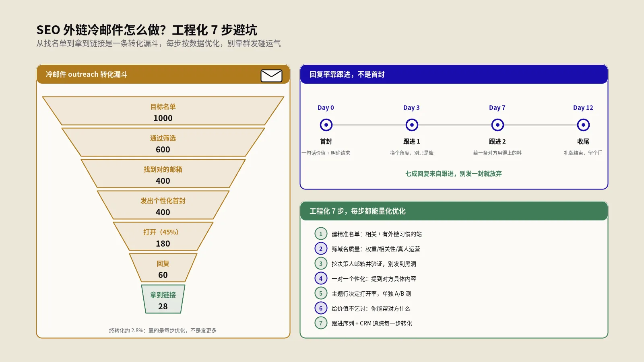This screenshot has width=644, height=362.
Task: Click the text 一对一个性化：提到对方具体内容
Action: click(374, 279)
